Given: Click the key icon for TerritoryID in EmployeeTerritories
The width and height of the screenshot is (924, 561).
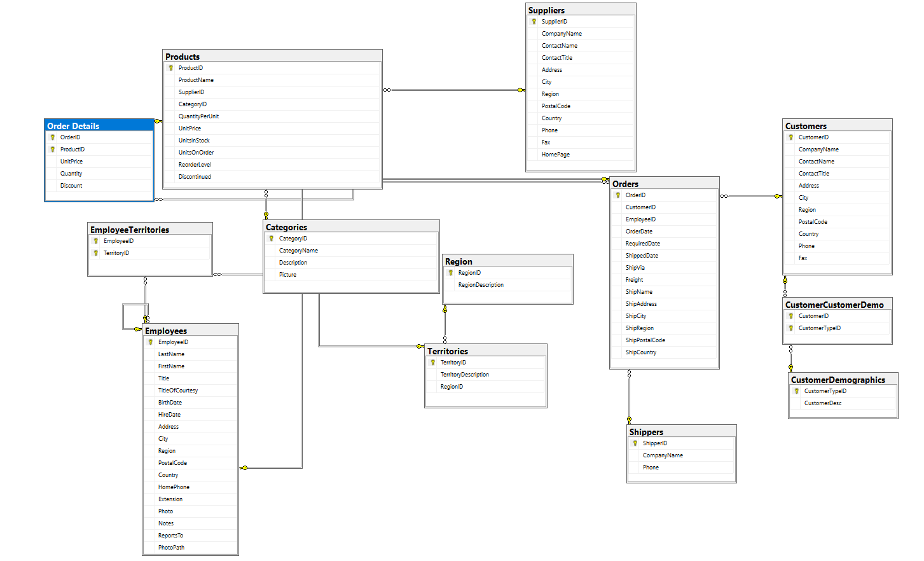Looking at the screenshot, I should (x=96, y=253).
